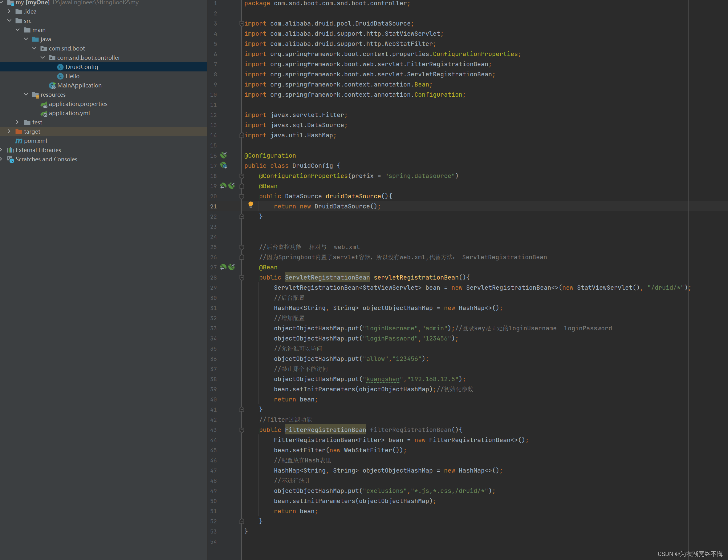Click ServletRegistrationBean return type on line 28
This screenshot has height=560, width=728.
(327, 277)
